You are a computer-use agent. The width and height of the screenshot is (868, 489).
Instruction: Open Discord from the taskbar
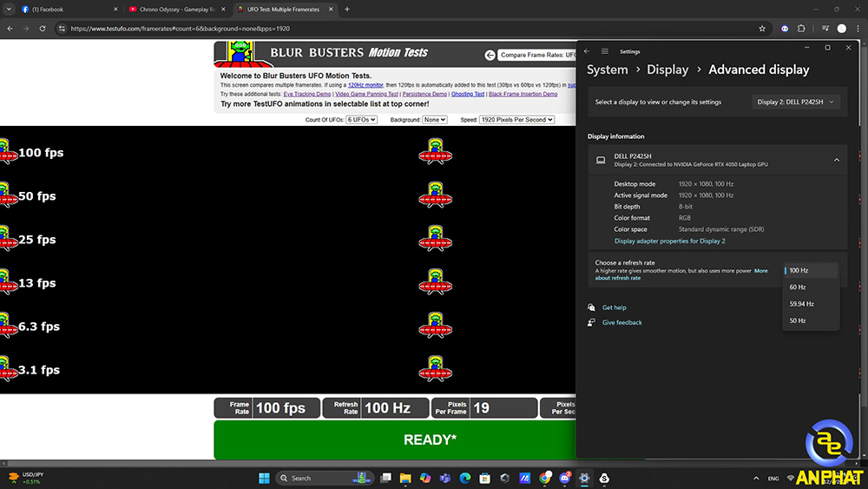pyautogui.click(x=565, y=478)
